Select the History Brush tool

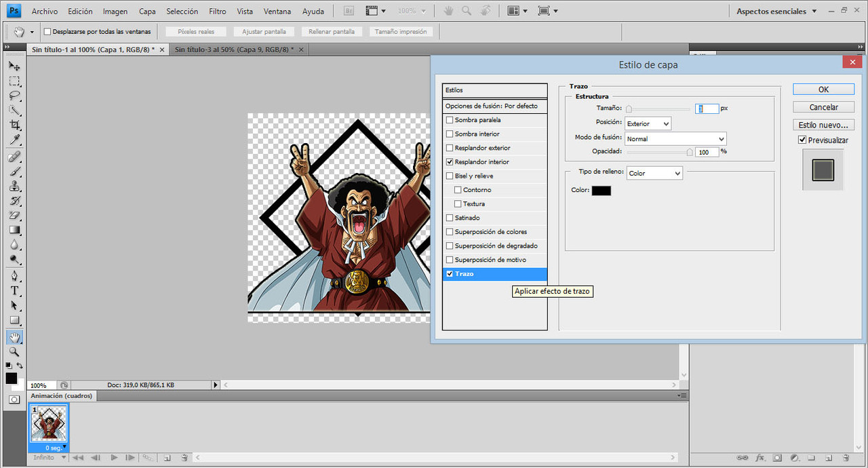coord(14,201)
